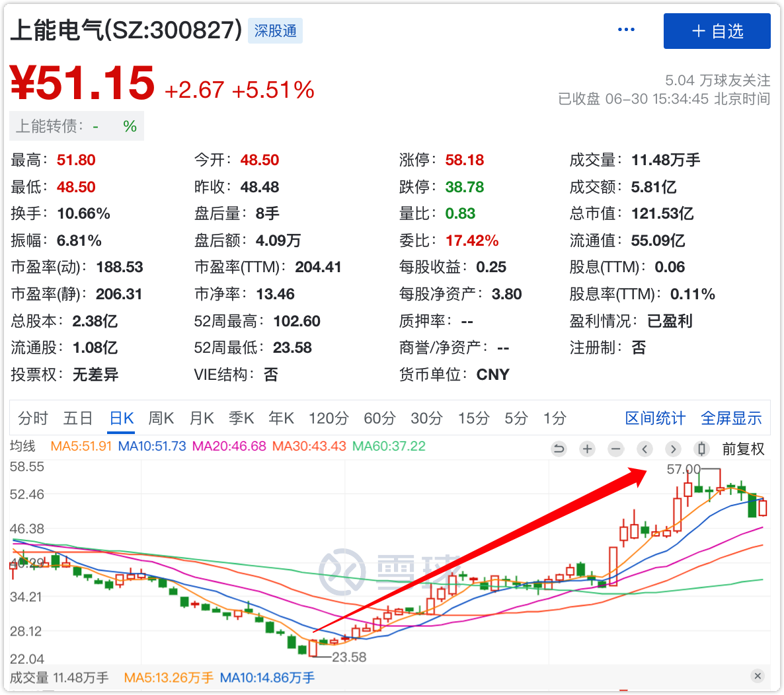Open the 前复权 adjustment dropdown
Viewport: 784px width, 695px height.
click(x=743, y=449)
